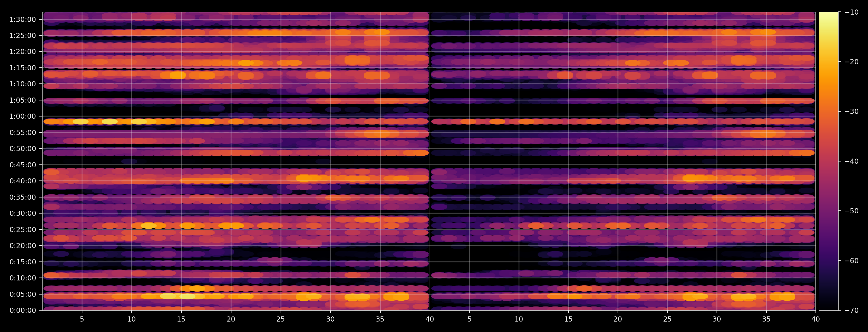Viewport: 868px width, 332px height.
Task: Click the 0:30:00 time label
Action: [x=23, y=213]
